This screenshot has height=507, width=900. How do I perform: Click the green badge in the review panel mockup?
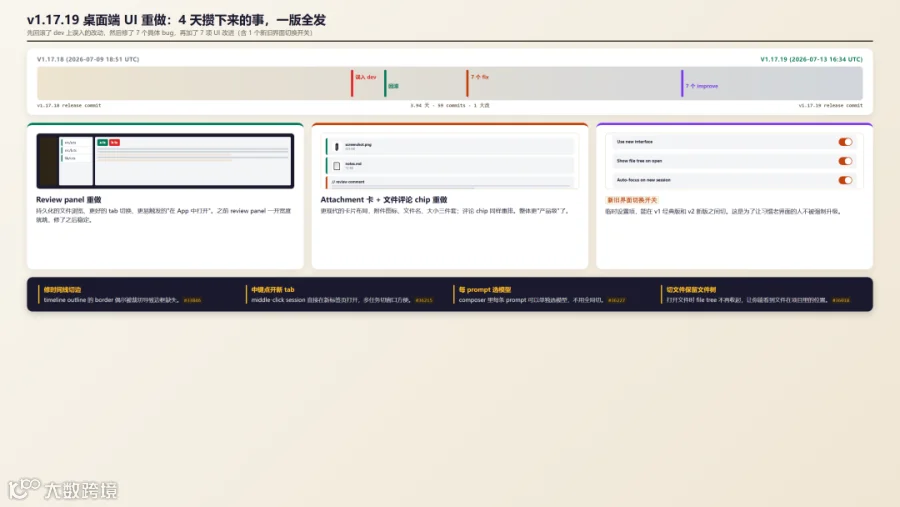tap(102, 142)
